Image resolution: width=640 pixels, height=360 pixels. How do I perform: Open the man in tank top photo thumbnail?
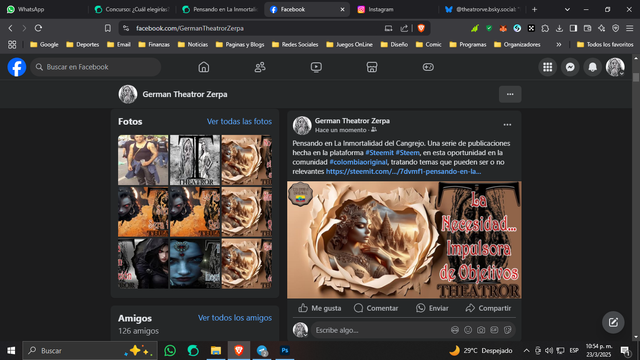click(x=143, y=160)
